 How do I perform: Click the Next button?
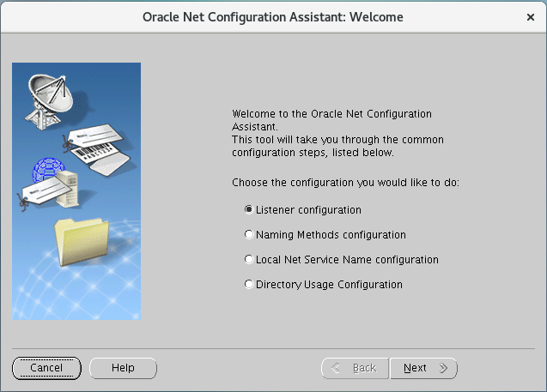point(423,368)
